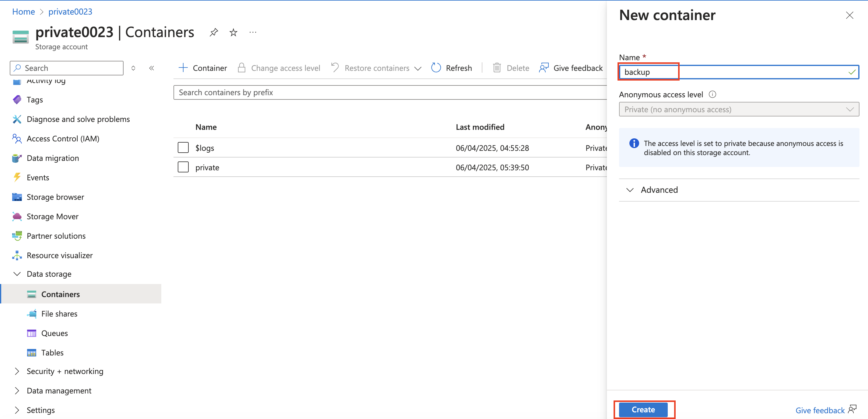Open the more options ellipsis in header

pyautogui.click(x=253, y=32)
